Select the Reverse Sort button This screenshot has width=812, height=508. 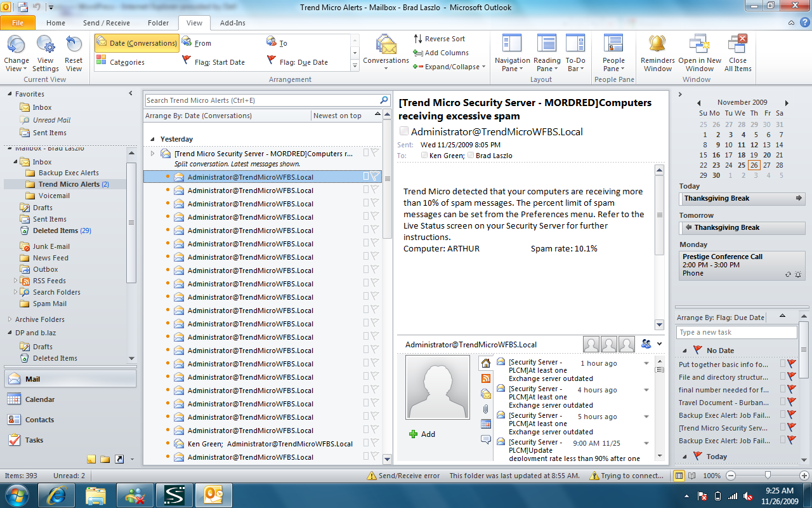click(439, 39)
